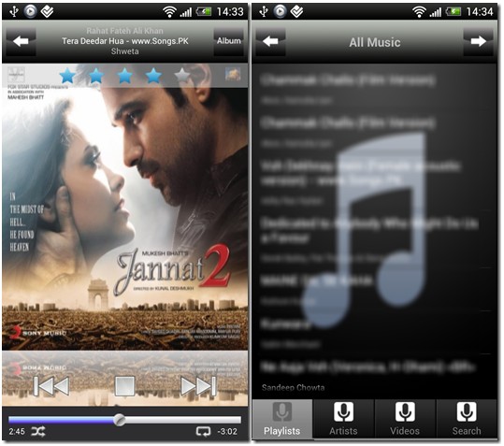Open the Search tab

tap(467, 419)
